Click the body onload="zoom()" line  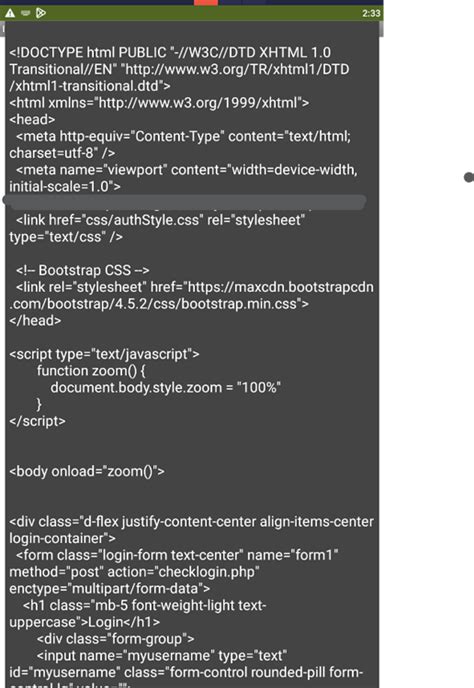click(x=87, y=471)
